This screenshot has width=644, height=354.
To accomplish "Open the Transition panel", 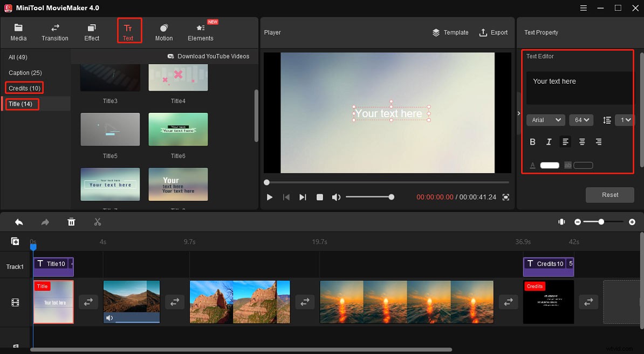I will (x=54, y=31).
